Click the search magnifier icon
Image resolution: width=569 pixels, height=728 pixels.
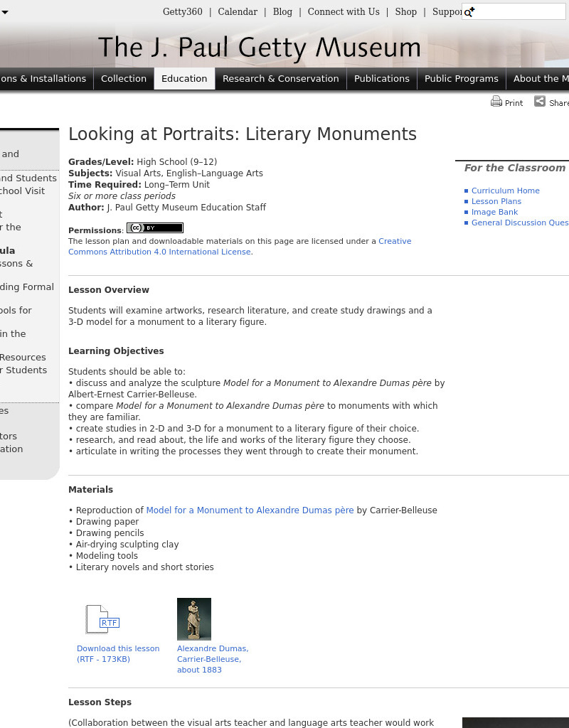pos(467,12)
